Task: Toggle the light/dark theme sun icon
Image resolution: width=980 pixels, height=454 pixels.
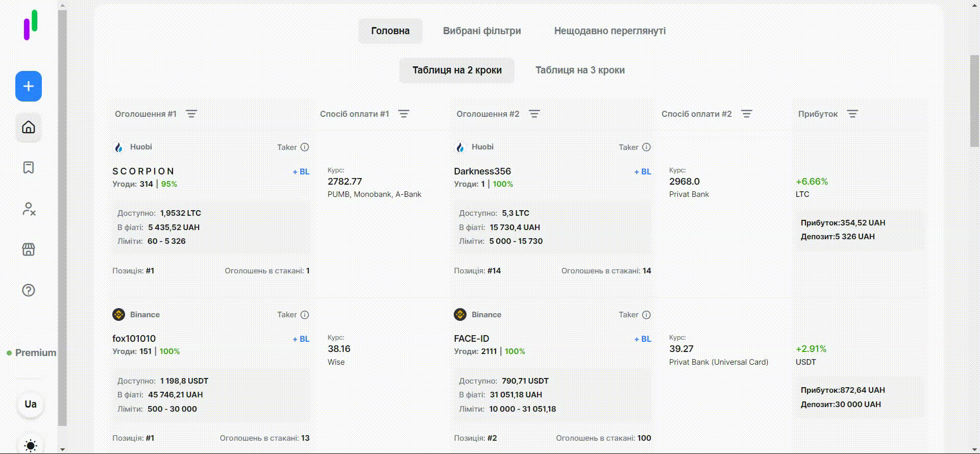Action: pos(31,445)
